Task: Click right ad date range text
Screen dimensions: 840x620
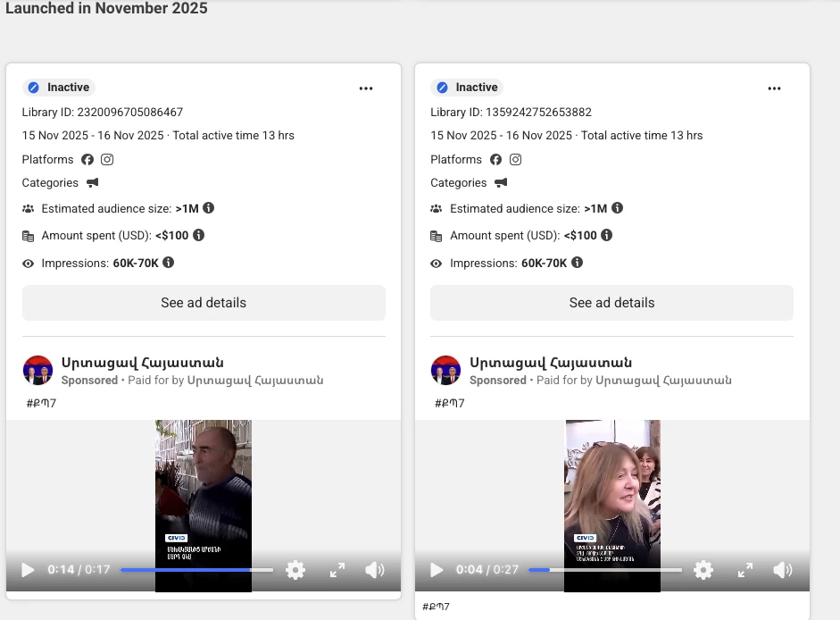Action: click(502, 135)
